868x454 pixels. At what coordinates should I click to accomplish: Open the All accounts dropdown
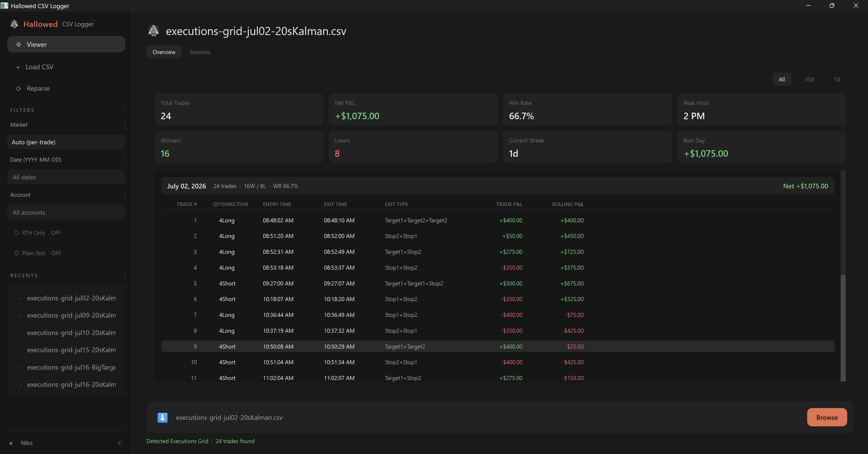66,212
